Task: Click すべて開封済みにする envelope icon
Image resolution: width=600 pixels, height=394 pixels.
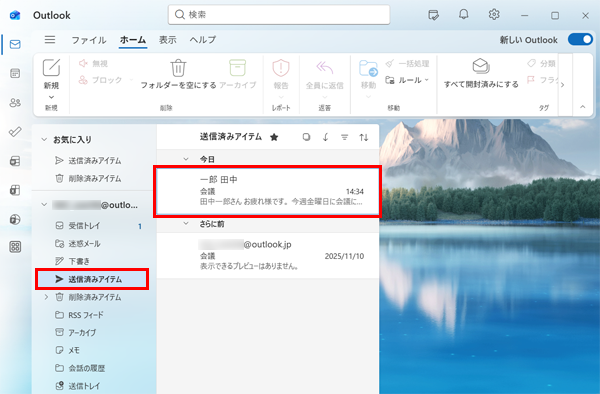Action: [x=481, y=66]
